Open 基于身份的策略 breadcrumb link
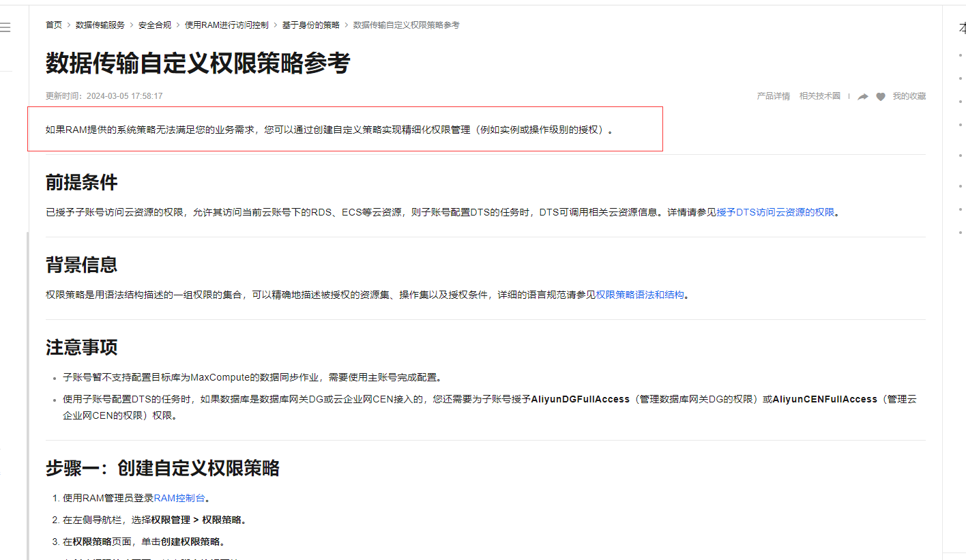 [x=311, y=25]
